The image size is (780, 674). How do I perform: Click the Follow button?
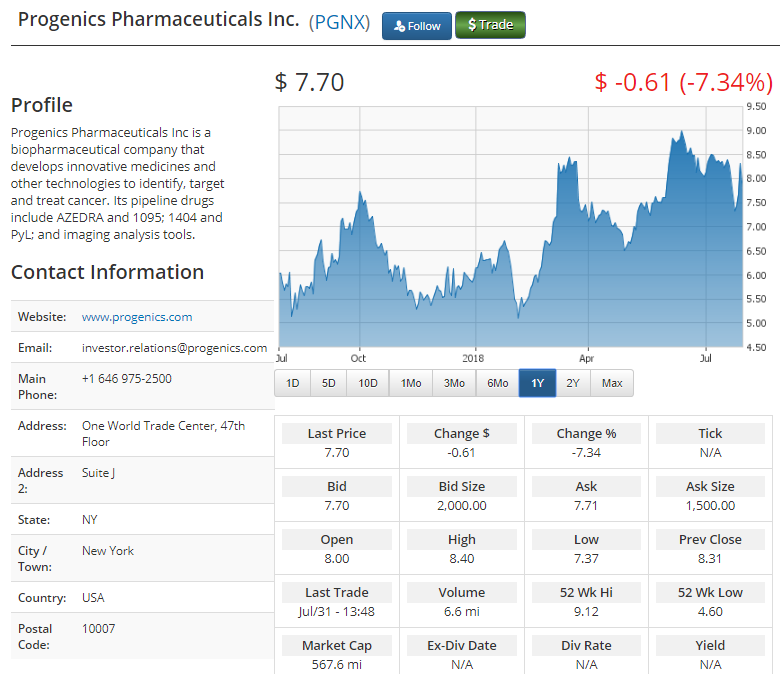[416, 26]
